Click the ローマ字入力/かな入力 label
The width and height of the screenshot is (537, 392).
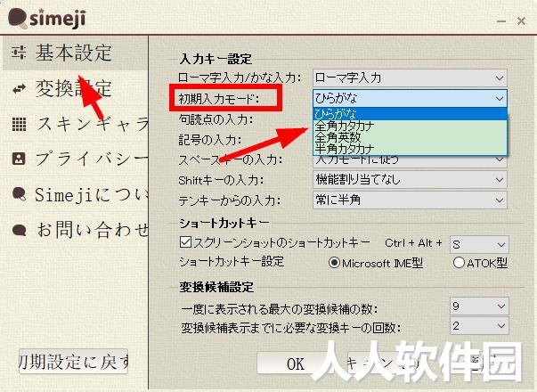click(240, 78)
